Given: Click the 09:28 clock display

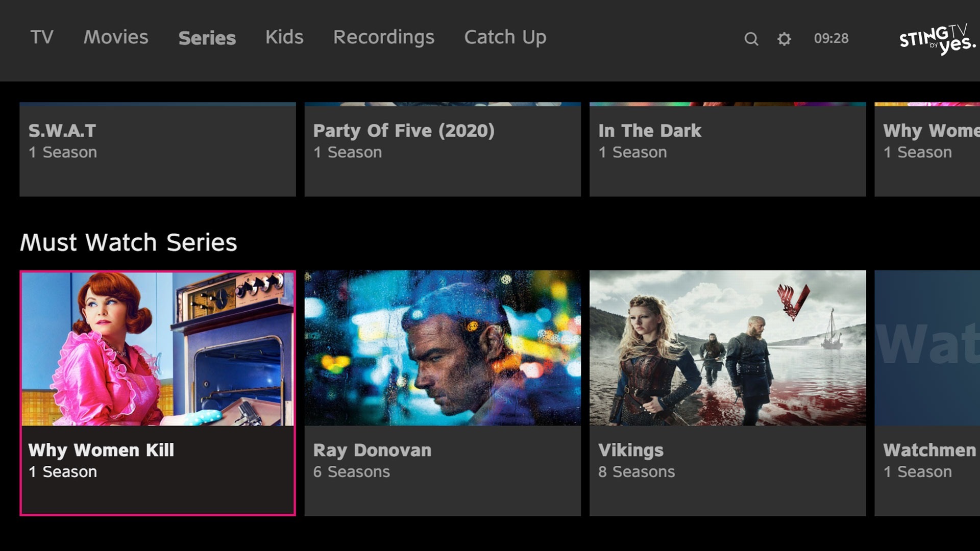Looking at the screenshot, I should point(831,39).
